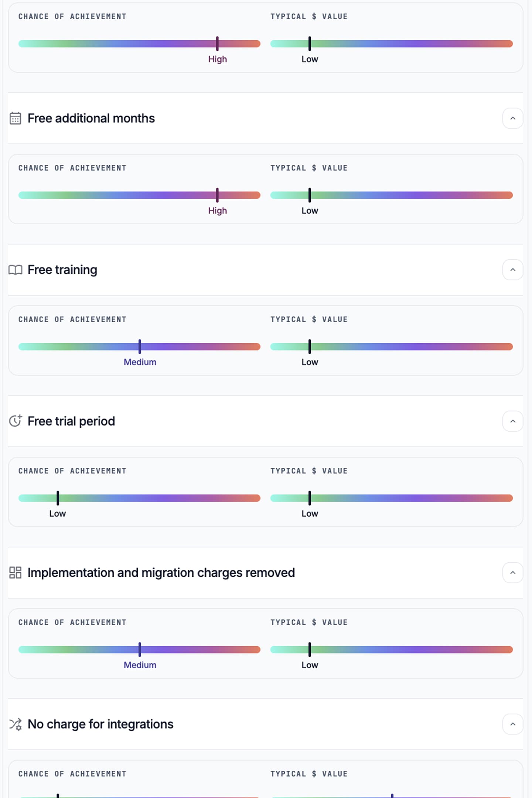This screenshot has height=798, width=532.
Task: Click the shuffle icon beside No charge for integrations
Action: click(x=15, y=724)
